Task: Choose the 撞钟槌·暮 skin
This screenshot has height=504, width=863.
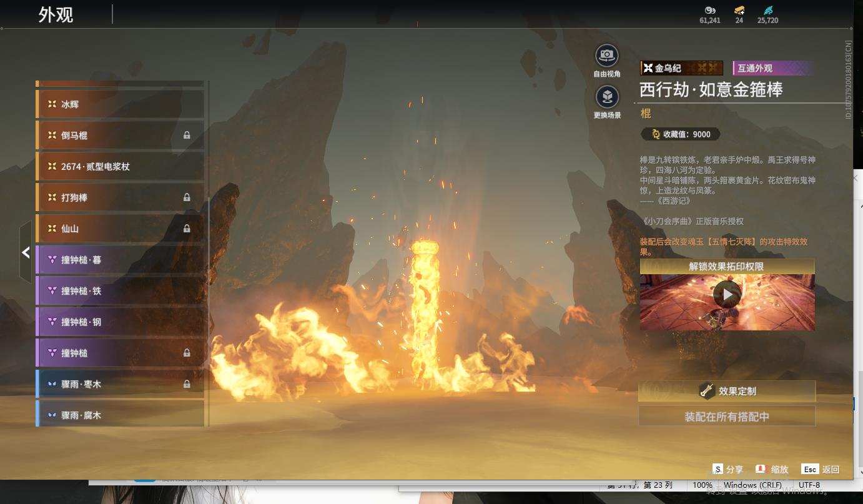Action: (120, 260)
